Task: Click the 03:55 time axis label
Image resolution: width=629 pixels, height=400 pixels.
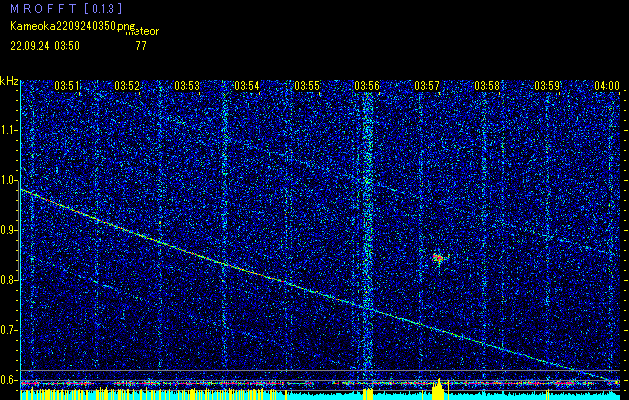Action: point(307,85)
